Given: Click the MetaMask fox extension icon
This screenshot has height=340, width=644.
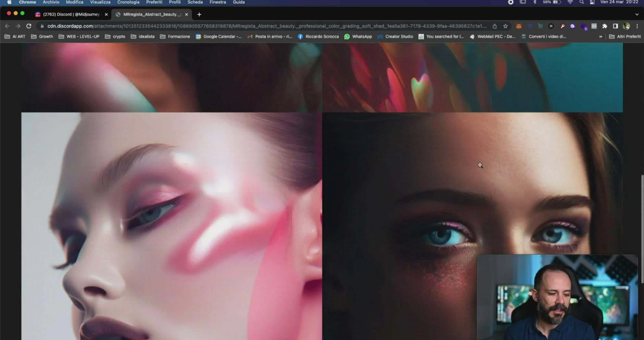Looking at the screenshot, I should click(519, 26).
